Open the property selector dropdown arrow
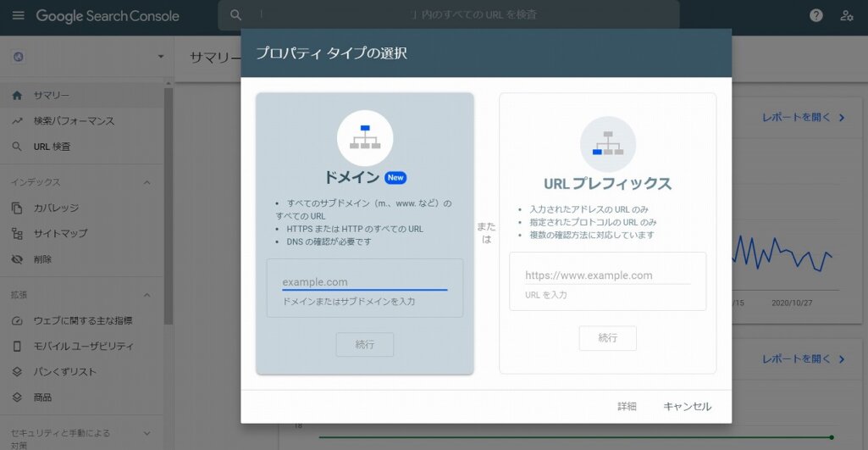The height and width of the screenshot is (450, 868). click(x=161, y=57)
